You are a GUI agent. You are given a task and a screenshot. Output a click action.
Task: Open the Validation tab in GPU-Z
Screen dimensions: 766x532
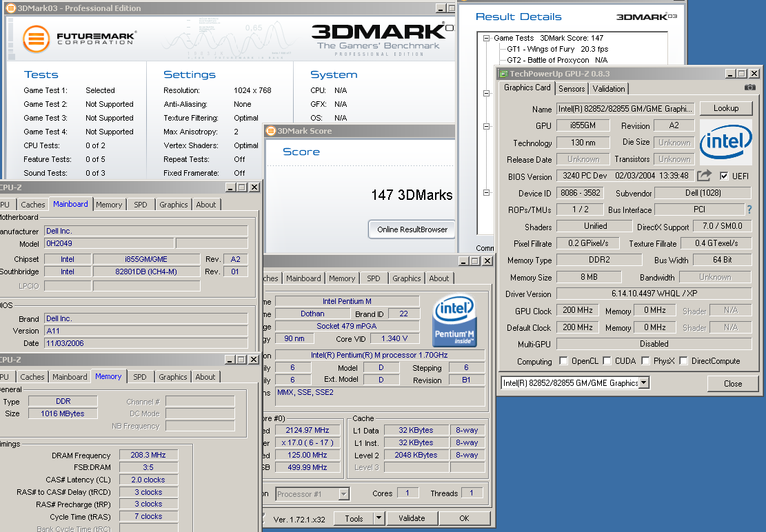pos(608,88)
